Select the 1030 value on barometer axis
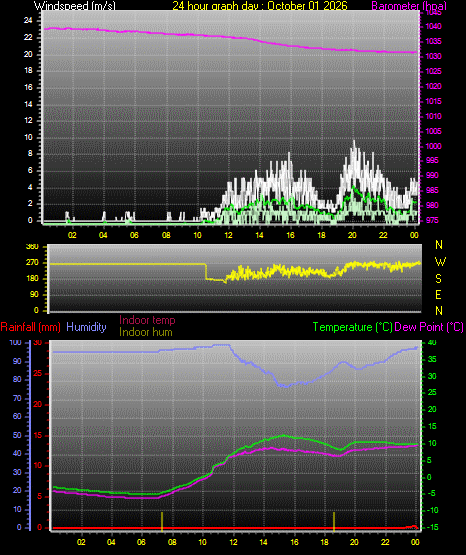 click(x=433, y=56)
